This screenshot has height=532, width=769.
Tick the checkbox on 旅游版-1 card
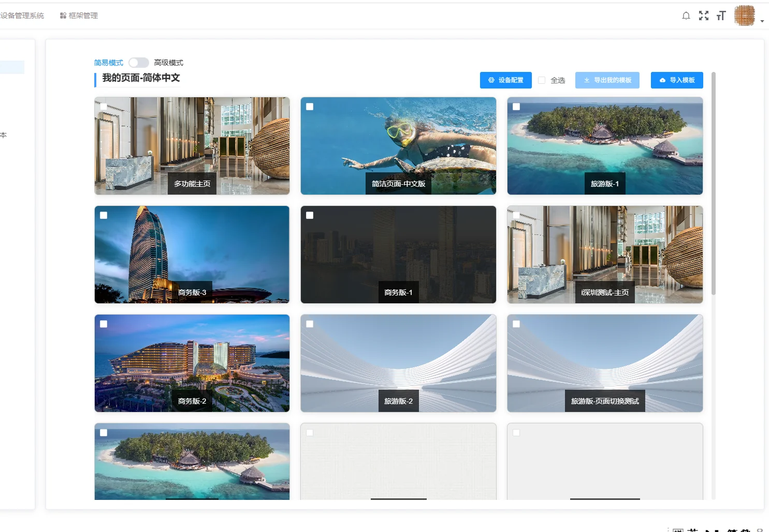(x=516, y=107)
